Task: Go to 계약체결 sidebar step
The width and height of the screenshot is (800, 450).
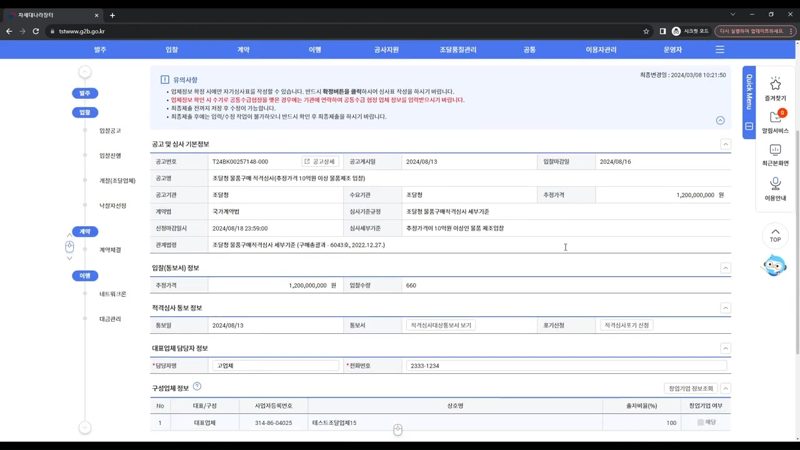Action: click(110, 250)
